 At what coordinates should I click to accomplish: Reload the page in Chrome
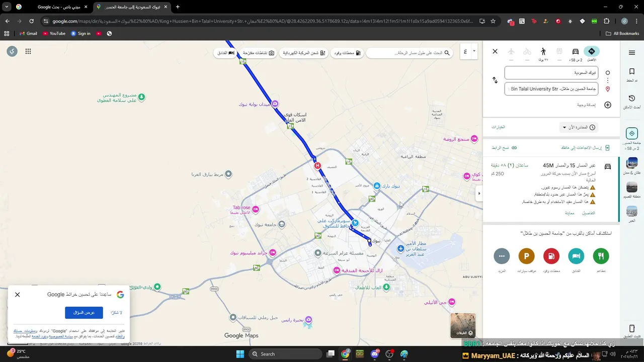point(31,21)
